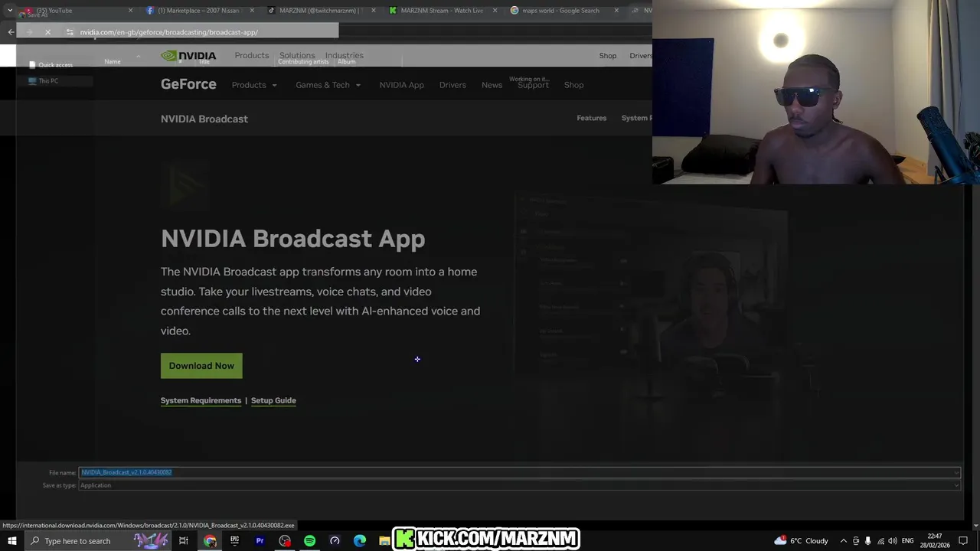The image size is (980, 551).
Task: Open the NVIDIA App link
Action: [401, 85]
